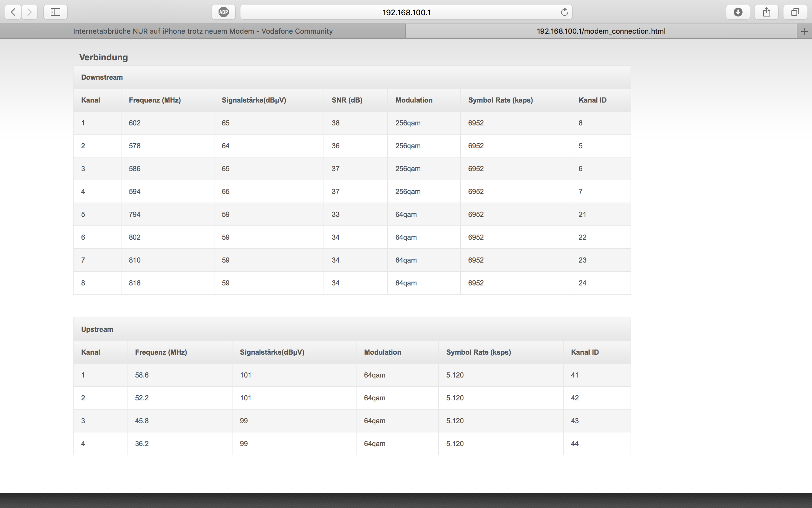This screenshot has height=508, width=812.
Task: Click 256qam in the 602 MHz row
Action: 408,123
